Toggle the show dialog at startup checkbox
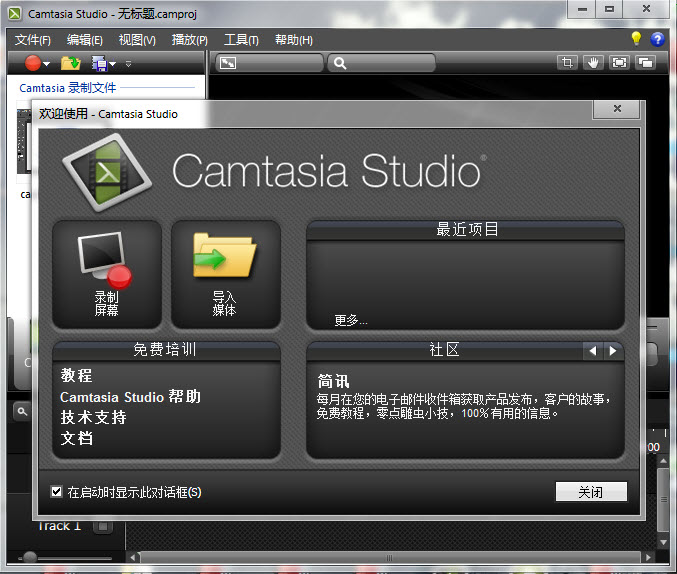The height and width of the screenshot is (574, 677). coord(57,492)
